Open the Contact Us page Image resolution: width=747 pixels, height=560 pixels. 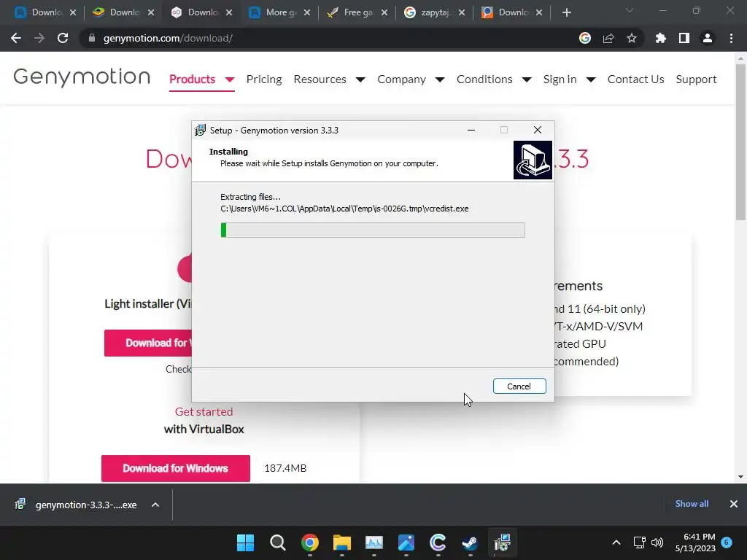[635, 79]
